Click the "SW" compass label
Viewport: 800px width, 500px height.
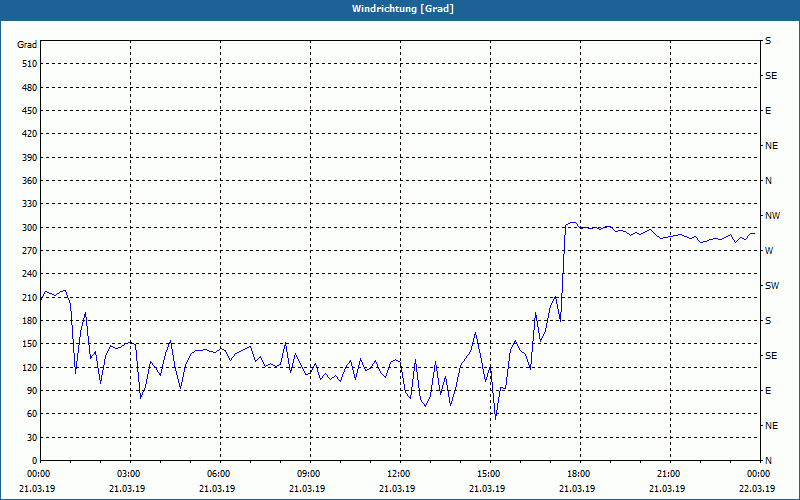[x=772, y=286]
